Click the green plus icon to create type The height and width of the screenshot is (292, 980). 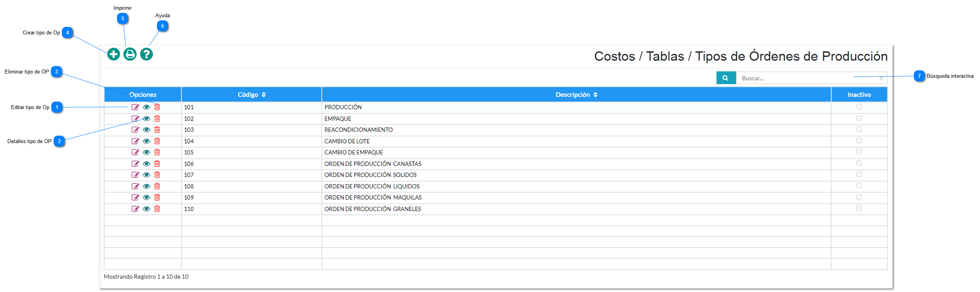click(x=114, y=54)
